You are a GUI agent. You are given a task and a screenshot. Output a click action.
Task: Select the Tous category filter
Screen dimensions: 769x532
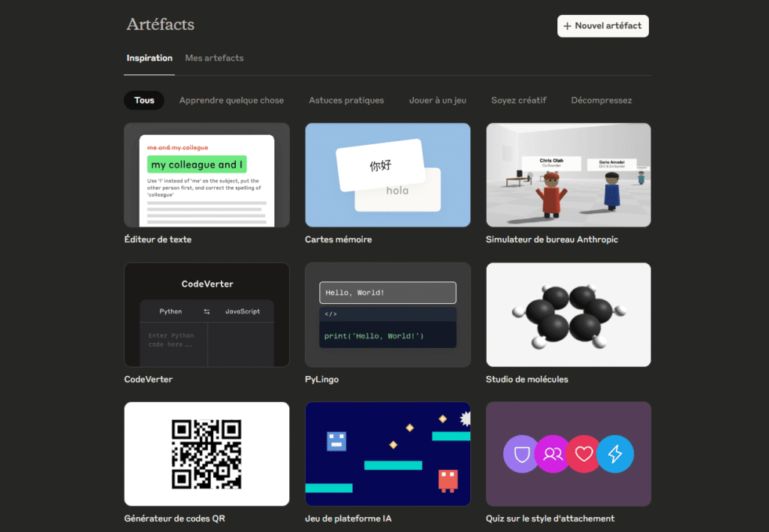click(x=144, y=101)
